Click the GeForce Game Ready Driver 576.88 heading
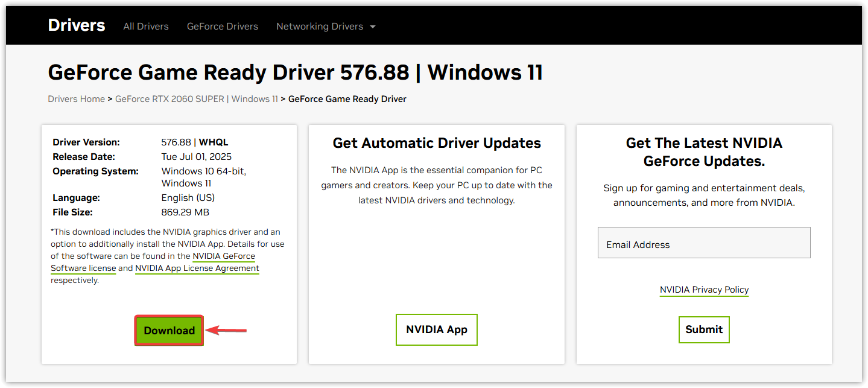This screenshot has width=868, height=388. (x=295, y=72)
